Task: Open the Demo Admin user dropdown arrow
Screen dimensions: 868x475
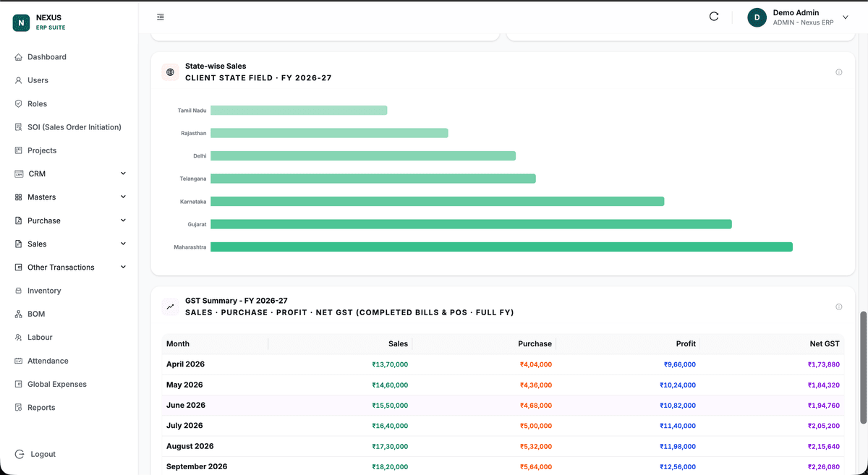Action: (846, 17)
